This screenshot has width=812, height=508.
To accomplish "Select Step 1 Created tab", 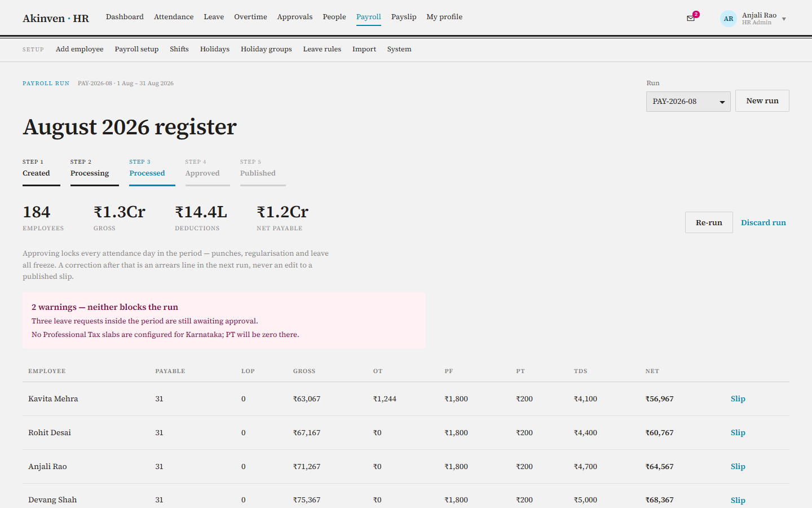I will point(41,171).
